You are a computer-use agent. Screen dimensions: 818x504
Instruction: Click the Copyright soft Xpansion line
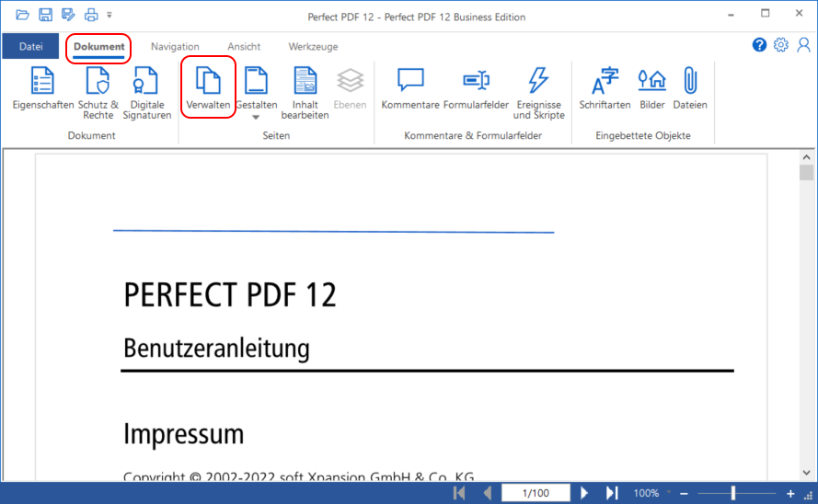tap(298, 475)
